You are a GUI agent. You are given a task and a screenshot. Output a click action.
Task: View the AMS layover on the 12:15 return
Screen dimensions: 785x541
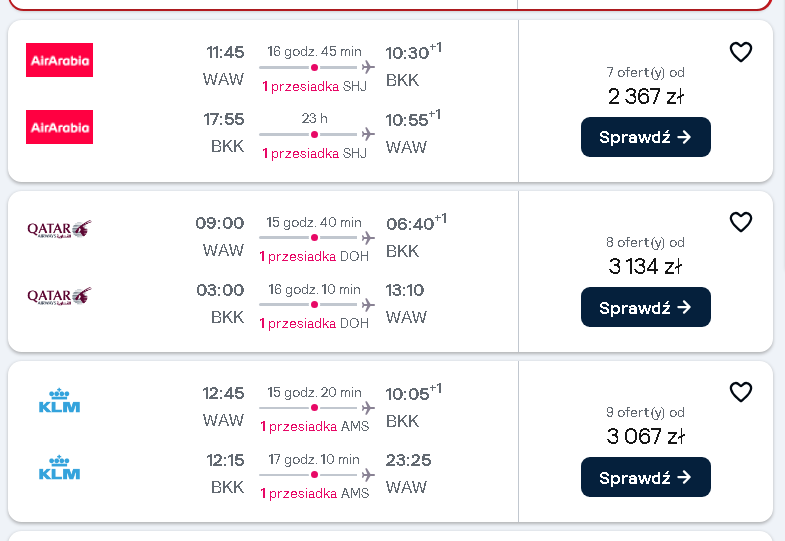[314, 493]
